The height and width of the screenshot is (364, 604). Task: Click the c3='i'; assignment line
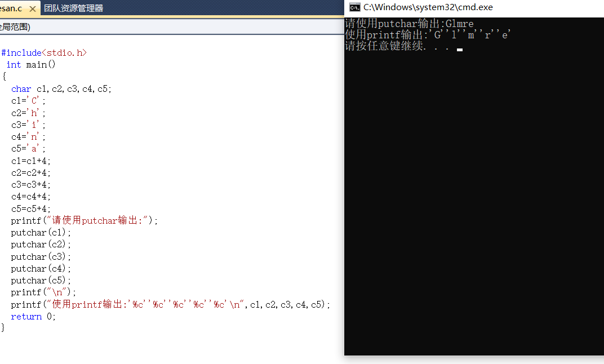[x=29, y=125]
